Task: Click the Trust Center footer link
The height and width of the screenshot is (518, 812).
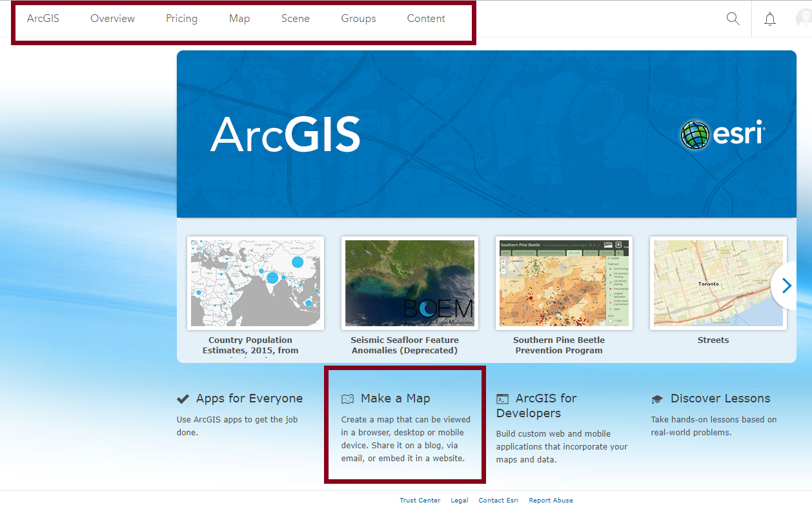Action: point(420,501)
